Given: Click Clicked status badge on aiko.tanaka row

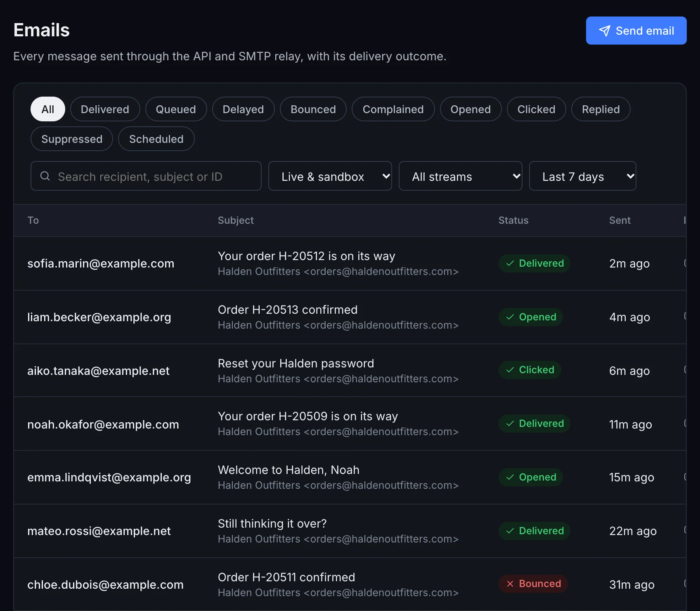Looking at the screenshot, I should [x=530, y=370].
